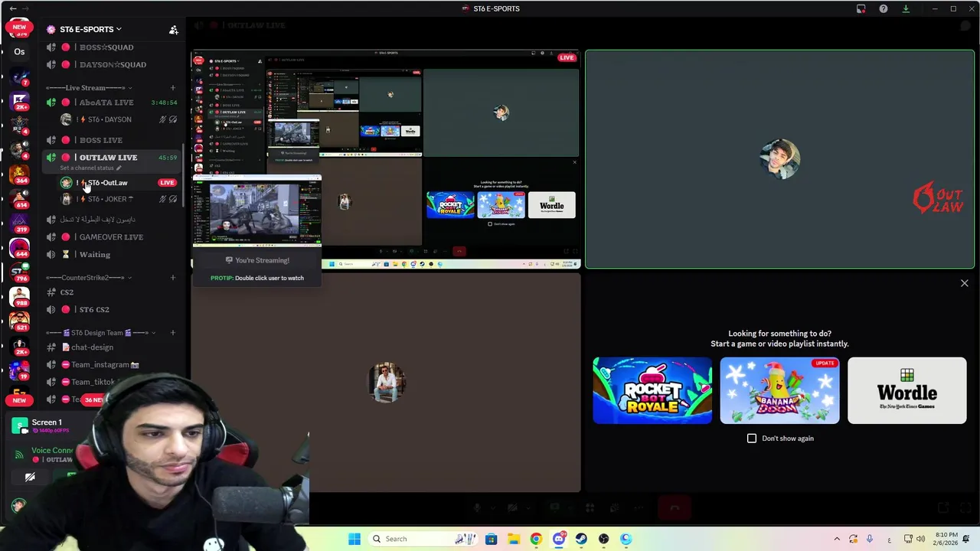Open the CS2 text channel
The height and width of the screenshot is (551, 980).
[112, 292]
